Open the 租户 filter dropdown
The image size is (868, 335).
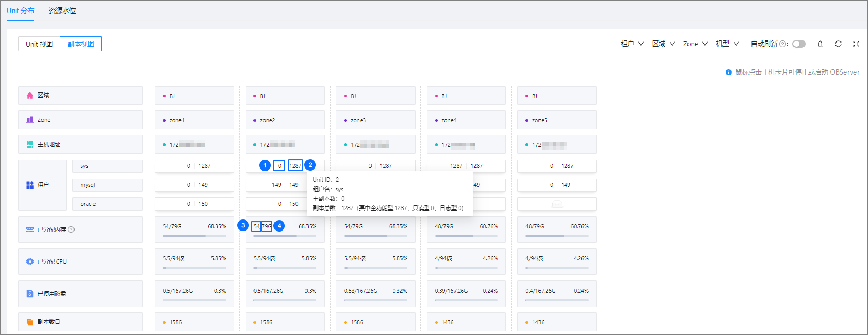tap(632, 44)
